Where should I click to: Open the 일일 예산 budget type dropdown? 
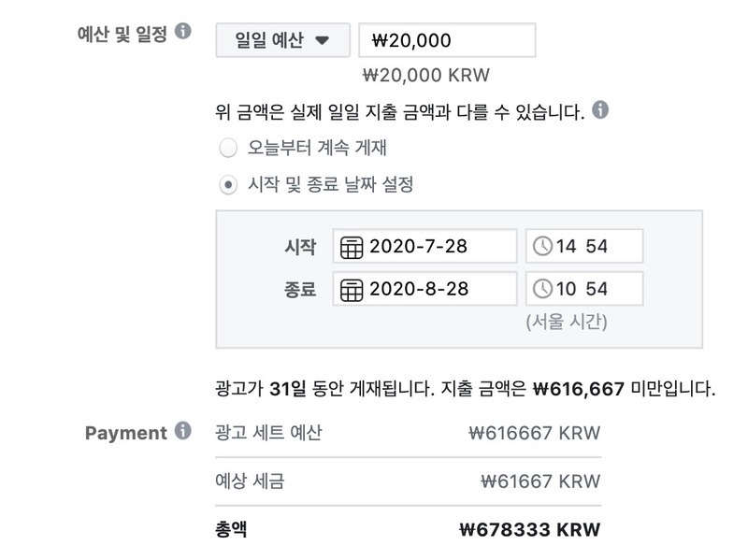283,40
